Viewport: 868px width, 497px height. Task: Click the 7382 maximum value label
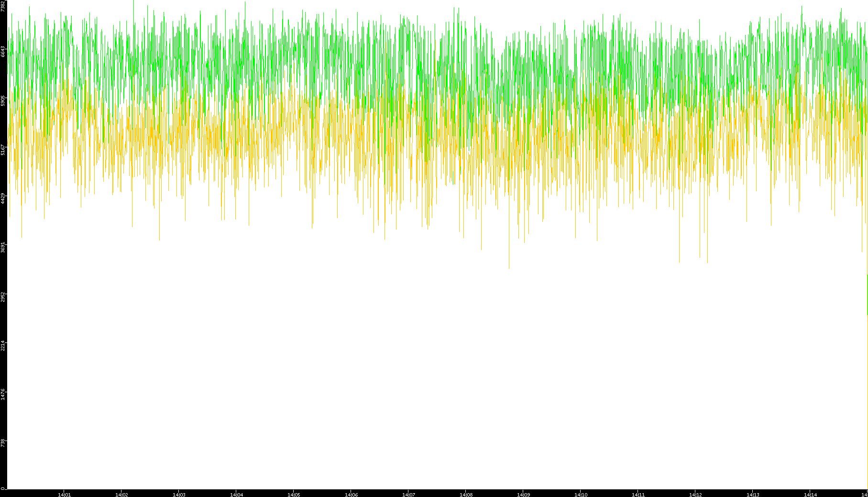coord(3,6)
